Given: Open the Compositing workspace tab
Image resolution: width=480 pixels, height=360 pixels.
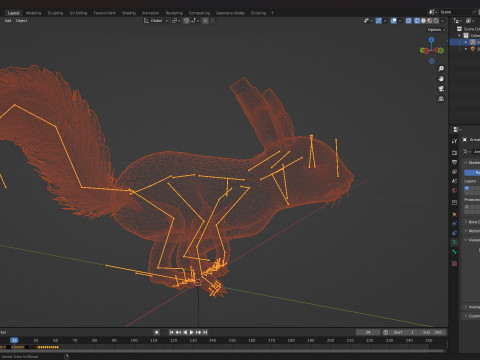Looking at the screenshot, I should 199,13.
